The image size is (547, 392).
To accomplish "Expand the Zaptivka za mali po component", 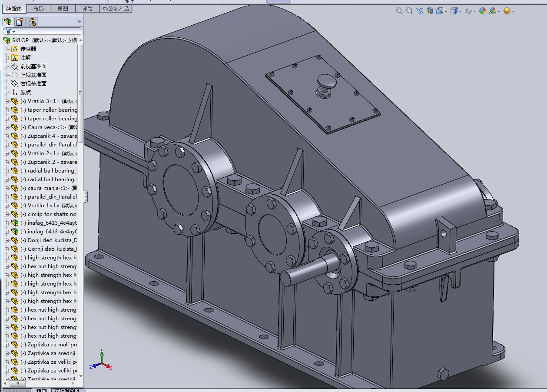I will tap(7, 345).
